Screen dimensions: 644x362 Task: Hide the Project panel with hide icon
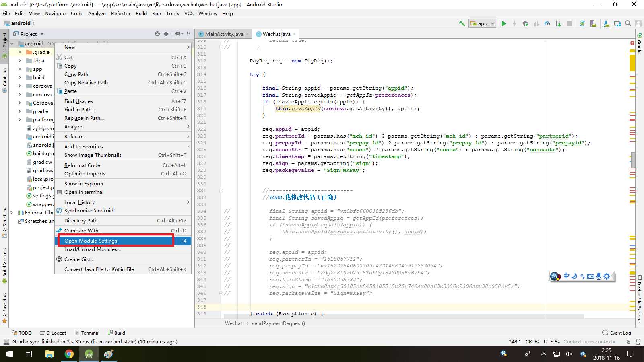(x=189, y=34)
